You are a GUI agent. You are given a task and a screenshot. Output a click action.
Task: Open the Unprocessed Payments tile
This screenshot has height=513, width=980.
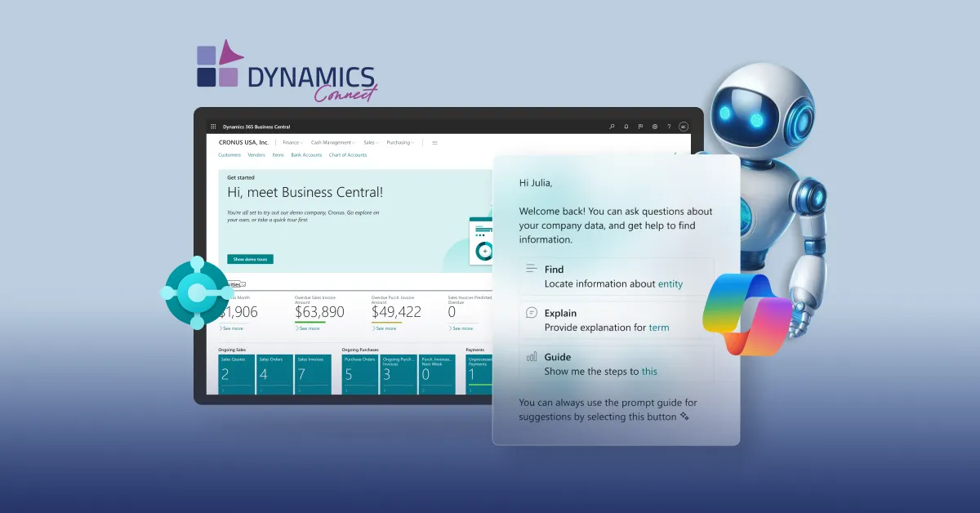coord(479,374)
